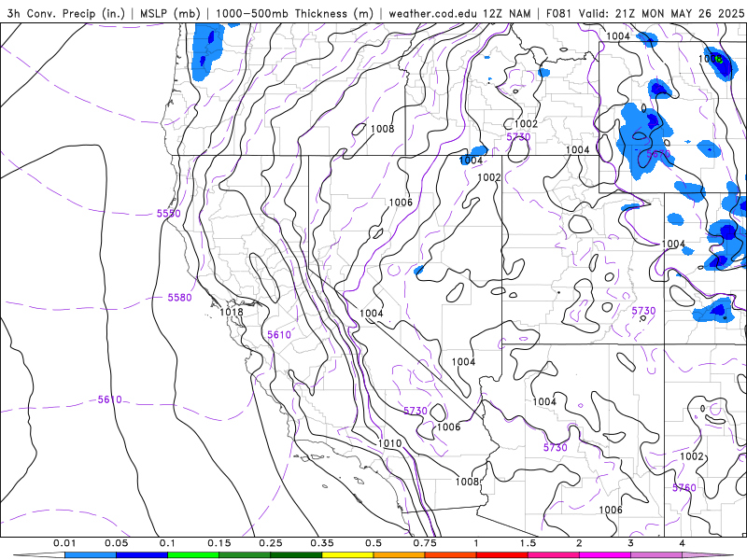The width and height of the screenshot is (747, 560).
Task: Click the '3h Conv. Precip (in.)' title text
Action: 65,14
